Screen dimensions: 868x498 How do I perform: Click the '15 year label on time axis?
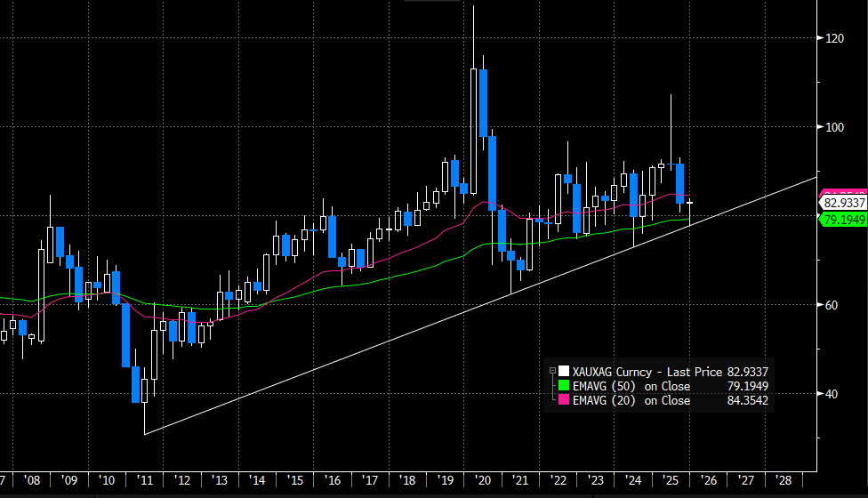[x=295, y=480]
